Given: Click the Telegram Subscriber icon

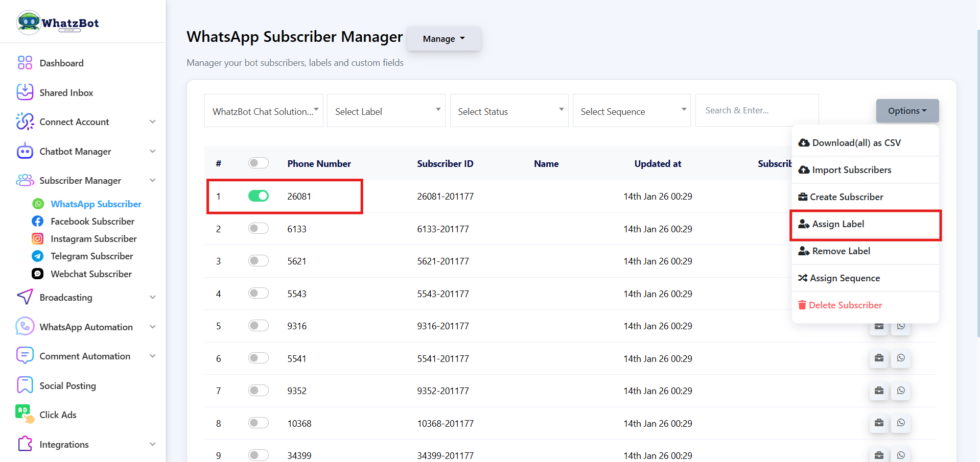Looking at the screenshot, I should pyautogui.click(x=38, y=256).
